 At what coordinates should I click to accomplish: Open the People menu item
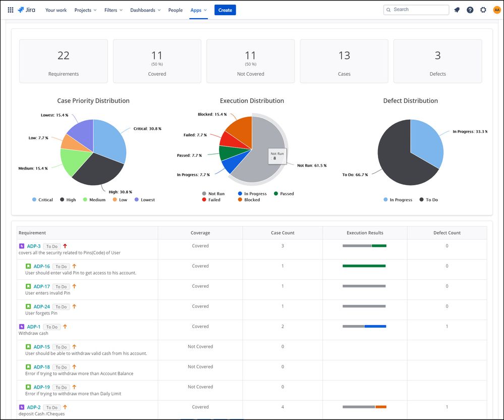coord(176,10)
